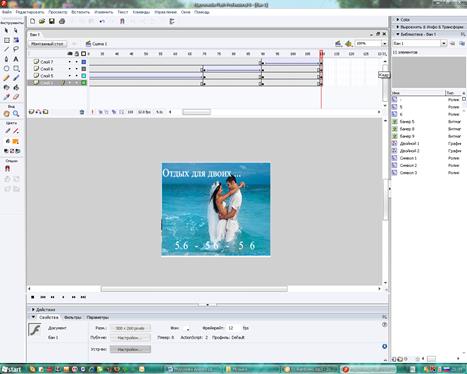The image size is (467, 374).
Task: Click the orange fill color swatch
Action: point(16,142)
